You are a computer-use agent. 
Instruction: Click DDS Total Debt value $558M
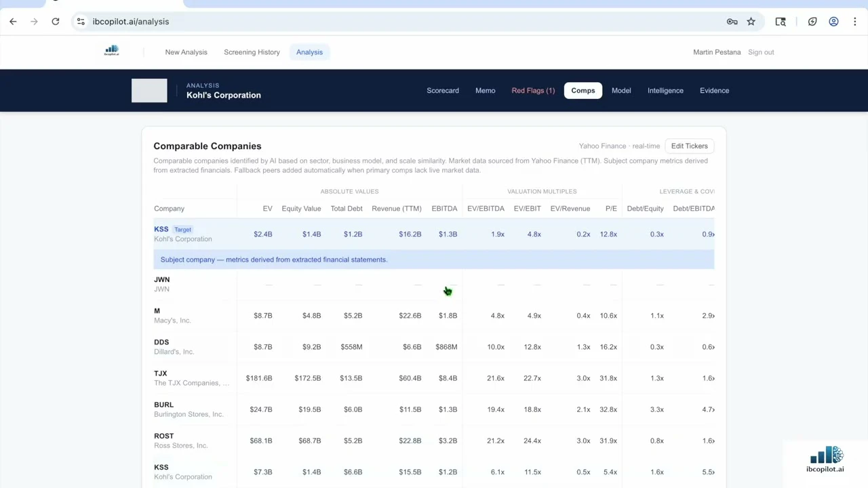(351, 347)
